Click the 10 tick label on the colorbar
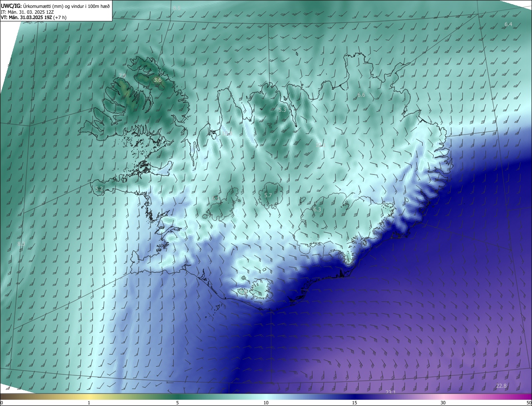The width and height of the screenshot is (532, 406). (266, 403)
